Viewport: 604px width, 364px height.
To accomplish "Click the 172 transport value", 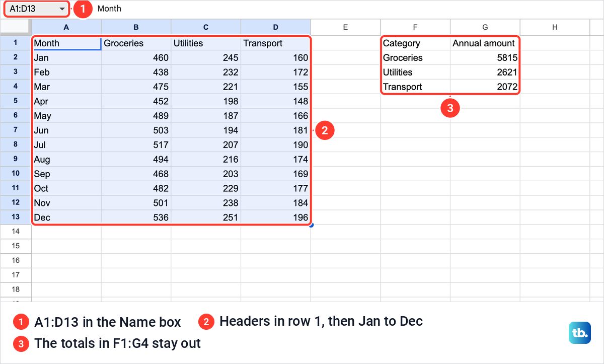I will [x=276, y=72].
